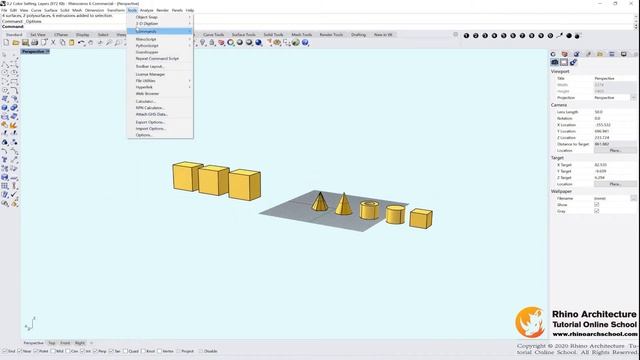Switch to the Top viewport tab
This screenshot has height=360, width=640.
coord(52,343)
